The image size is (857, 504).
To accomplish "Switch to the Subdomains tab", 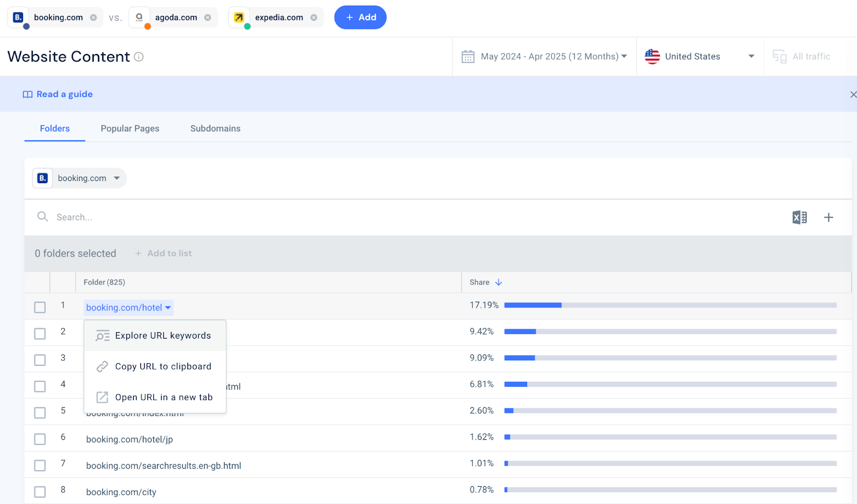I will point(215,129).
